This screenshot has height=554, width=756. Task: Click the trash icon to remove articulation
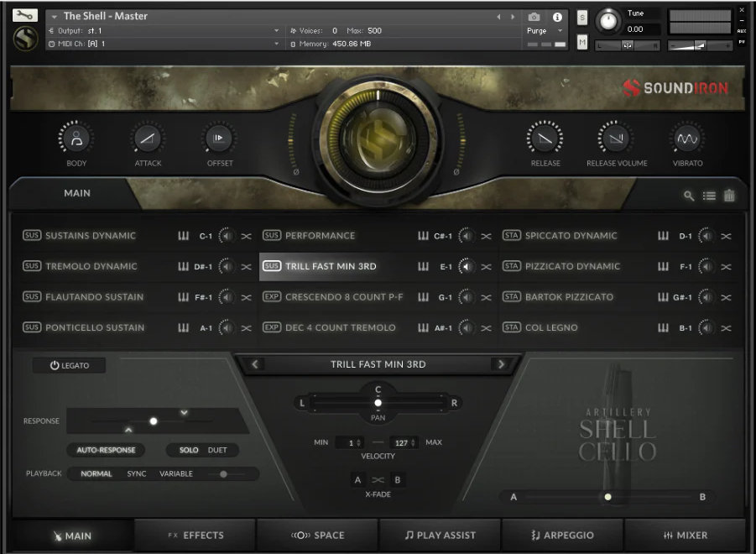click(728, 194)
